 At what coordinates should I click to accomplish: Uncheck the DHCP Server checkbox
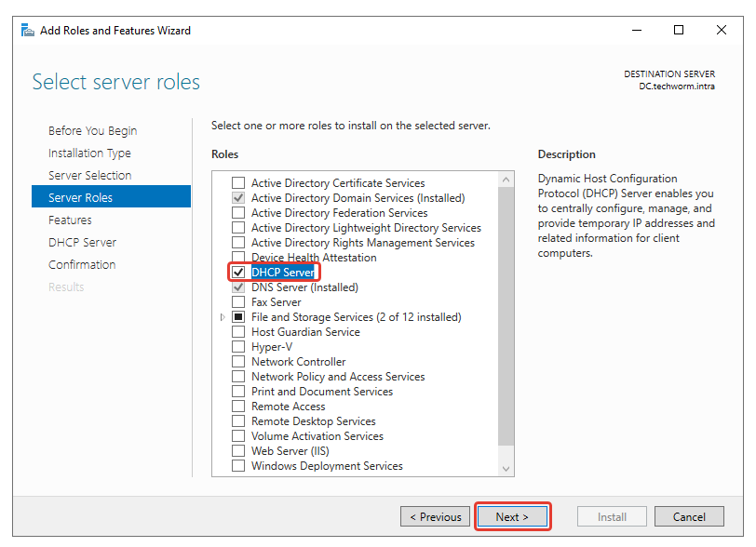[239, 273]
